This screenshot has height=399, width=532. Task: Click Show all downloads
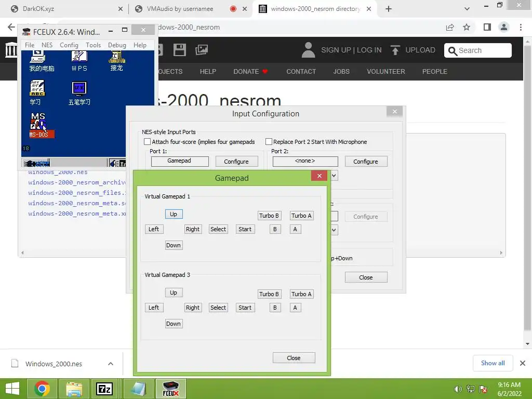click(493, 363)
